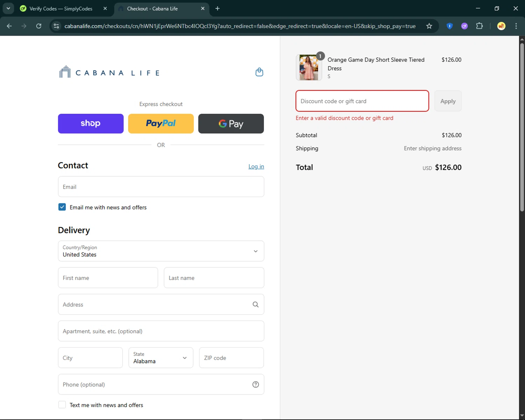The width and height of the screenshot is (525, 420).
Task: Open the shopping bag cart icon
Action: point(259,72)
